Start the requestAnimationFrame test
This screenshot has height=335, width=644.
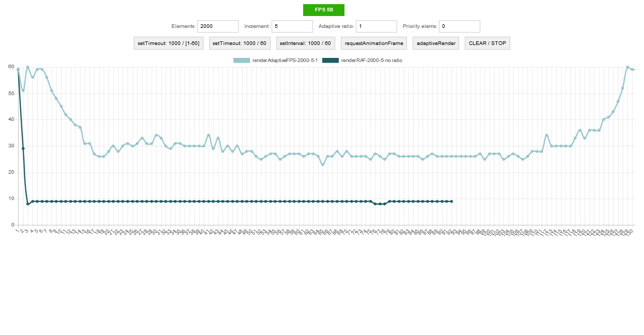pyautogui.click(x=374, y=43)
